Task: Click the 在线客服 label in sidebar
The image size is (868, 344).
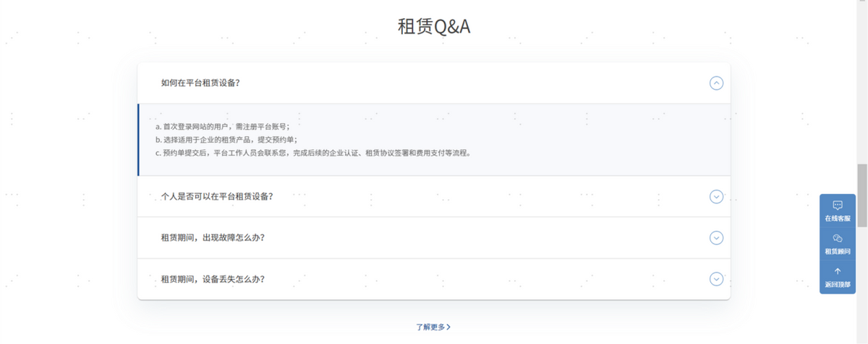Action: [x=838, y=218]
